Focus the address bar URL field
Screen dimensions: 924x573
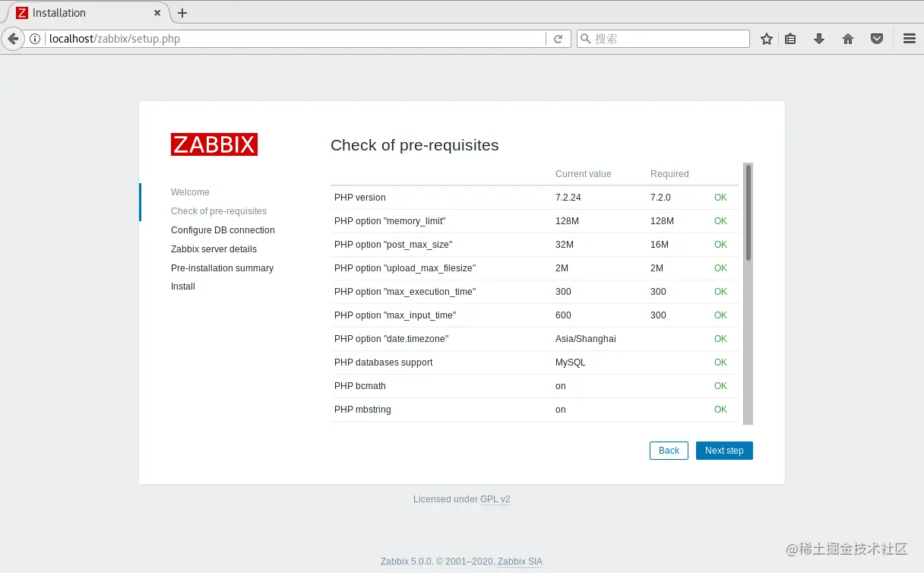tap(295, 39)
